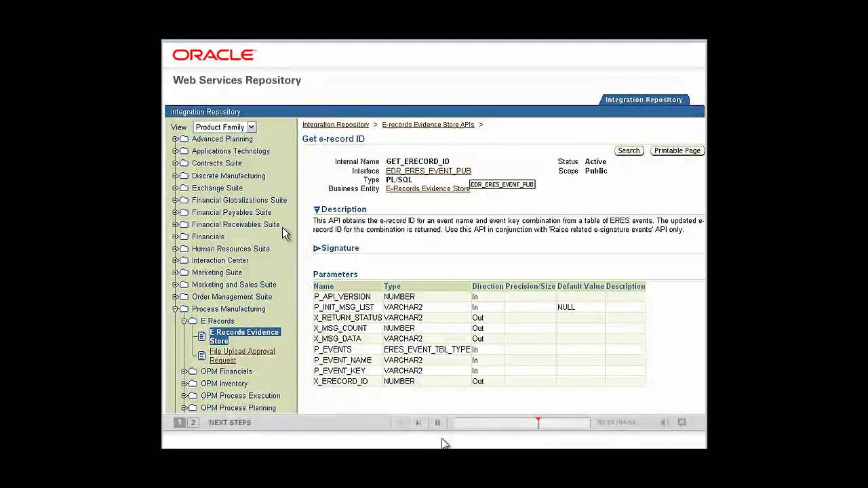Jump to player section 1

(x=179, y=422)
